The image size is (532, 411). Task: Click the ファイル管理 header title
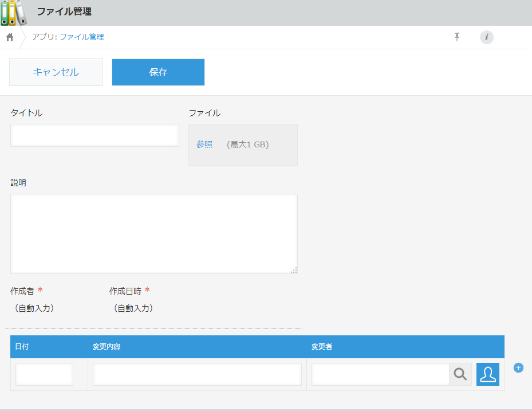click(64, 12)
